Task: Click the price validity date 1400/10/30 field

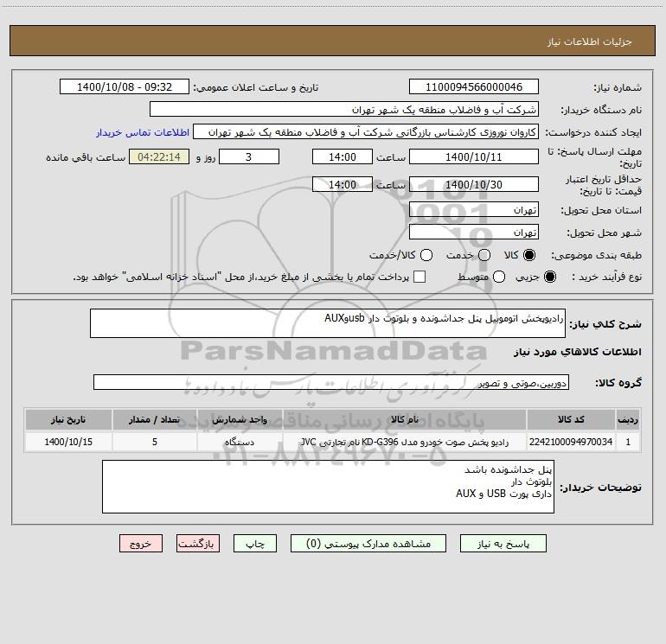Action: pyautogui.click(x=474, y=184)
